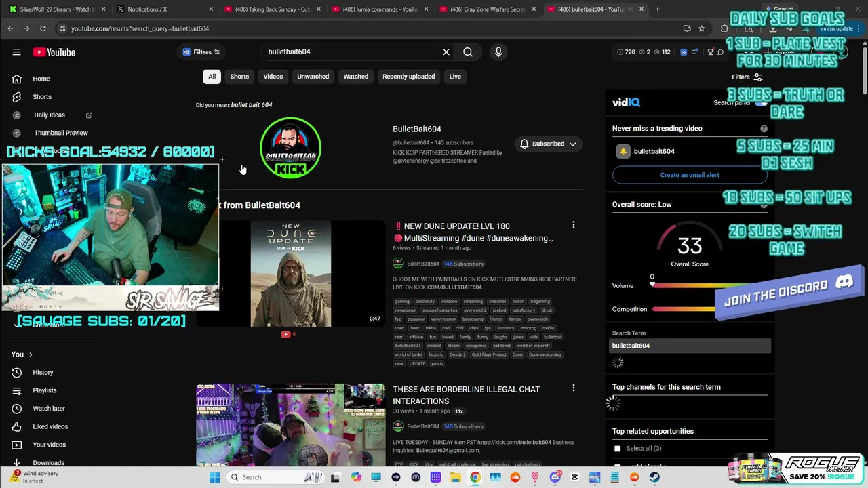Screen dimensions: 868x488
Task: Click help question mark beside trending video
Action: pos(764,129)
